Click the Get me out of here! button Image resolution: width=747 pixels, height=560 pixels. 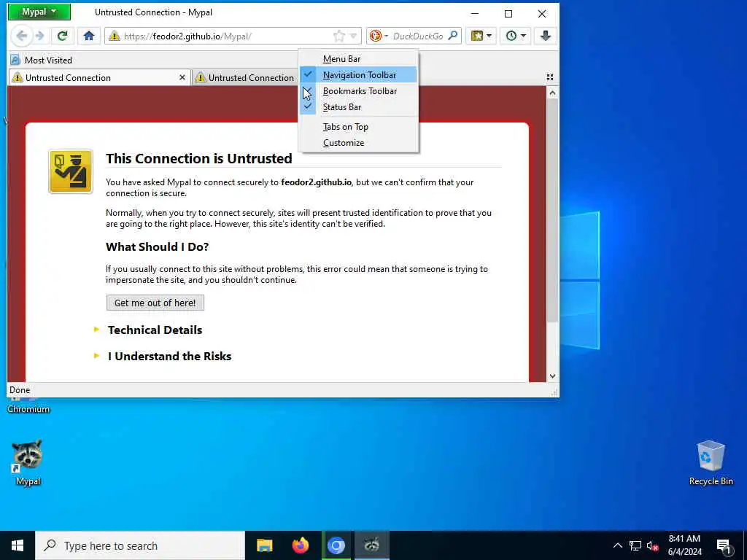point(155,303)
